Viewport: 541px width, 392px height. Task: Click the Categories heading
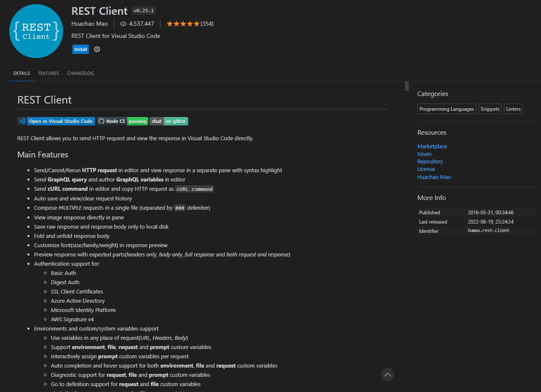tap(433, 94)
